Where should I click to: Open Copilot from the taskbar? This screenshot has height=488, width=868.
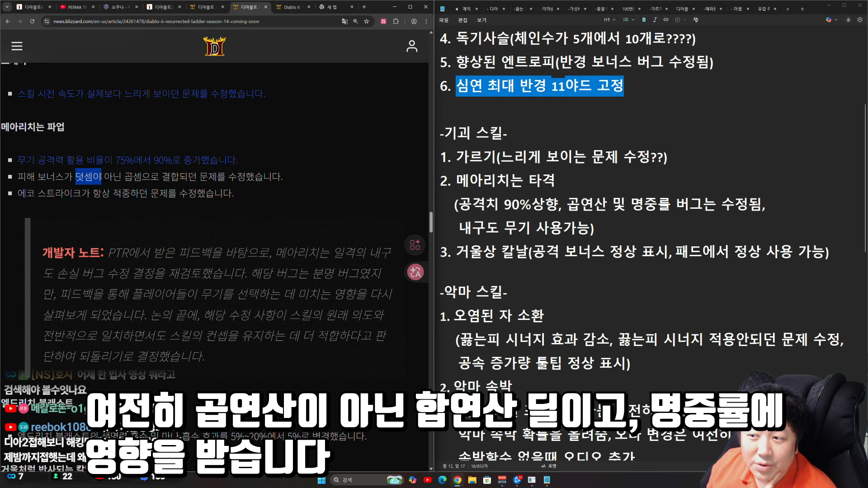[412, 480]
